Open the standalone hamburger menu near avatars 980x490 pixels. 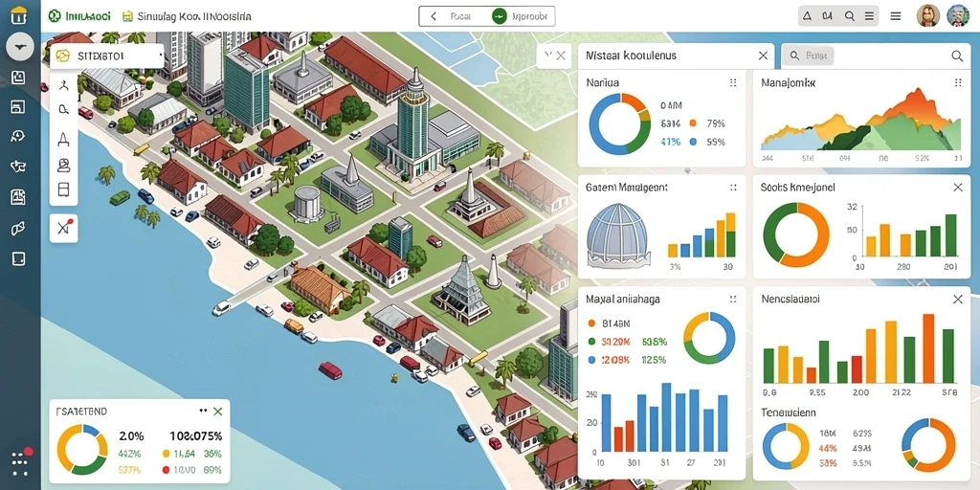[x=896, y=16]
